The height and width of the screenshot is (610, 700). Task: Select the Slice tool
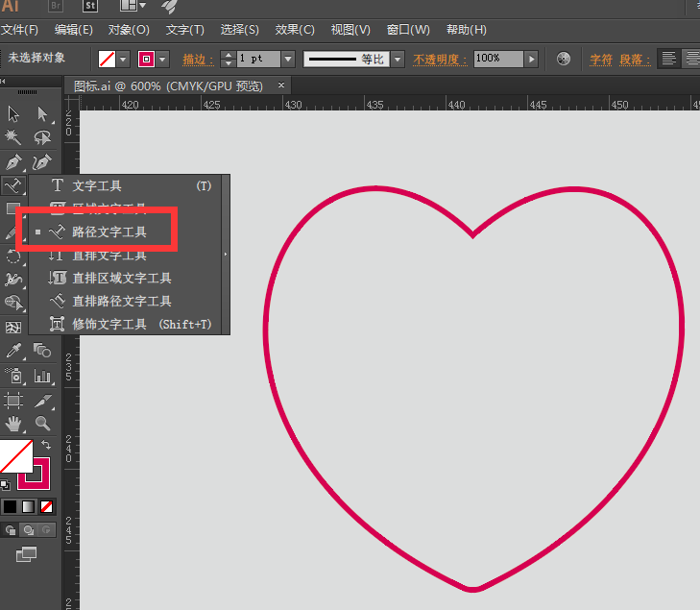[x=43, y=401]
